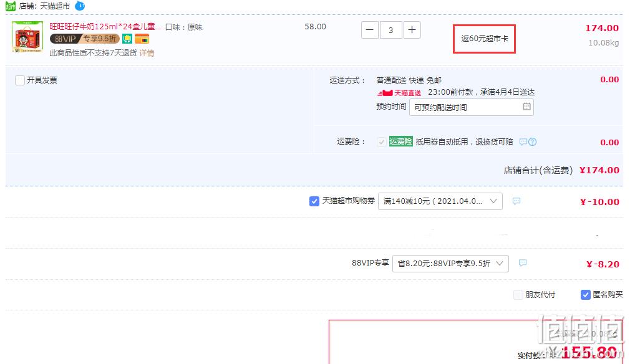Toggle the 运费险 checkbox
This screenshot has height=364, width=630.
point(381,141)
